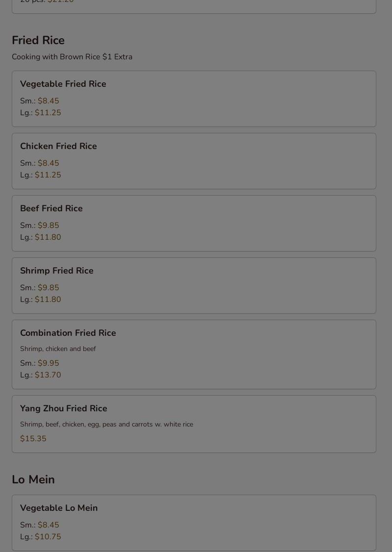This screenshot has height=552, width=392.
Task: Click the Vegetable Fried Rice small price $8.45
Action: 48,101
